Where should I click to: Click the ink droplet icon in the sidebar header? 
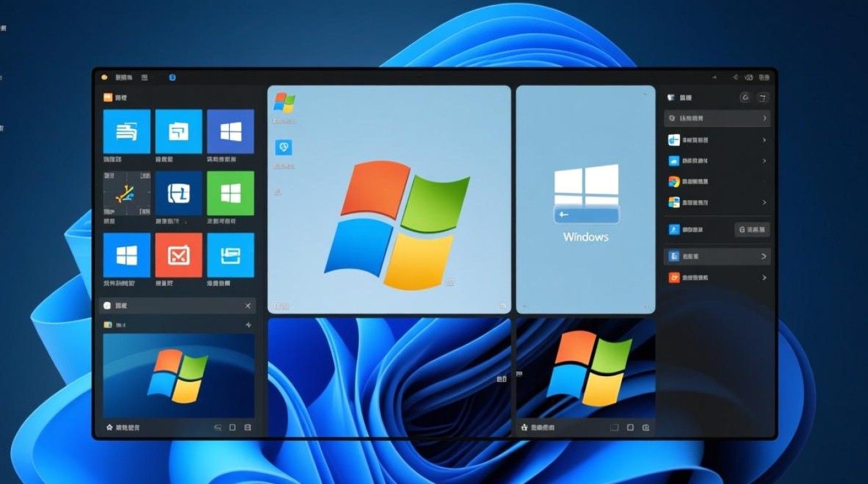tap(744, 97)
